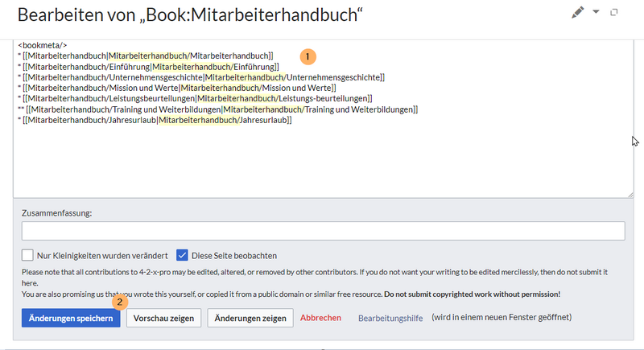Click the 'Änderungen zeigen' button
Viewport: 644px width, 350px height.
tap(250, 318)
